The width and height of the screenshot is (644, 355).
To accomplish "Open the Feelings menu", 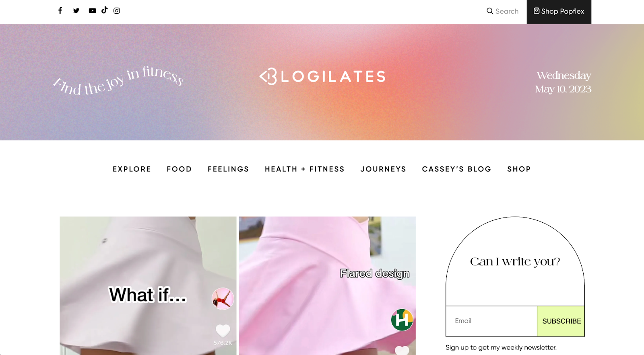I will (228, 169).
